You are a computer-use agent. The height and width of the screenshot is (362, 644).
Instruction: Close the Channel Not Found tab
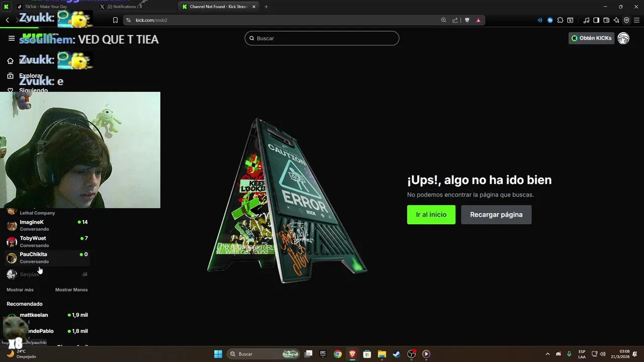[254, 7]
